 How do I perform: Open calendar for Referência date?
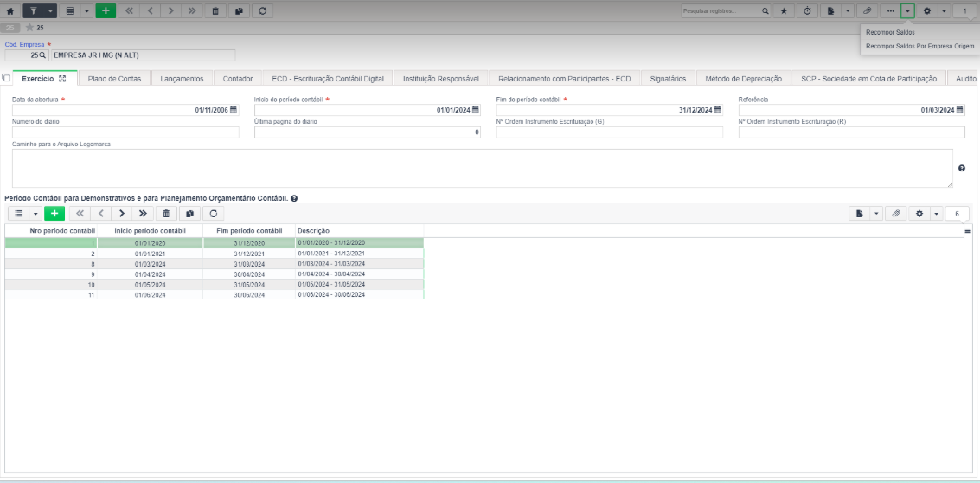tap(959, 110)
